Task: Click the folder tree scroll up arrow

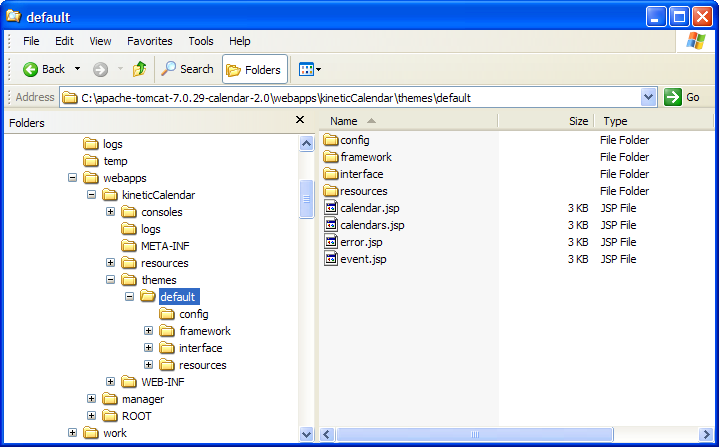Action: [x=306, y=143]
